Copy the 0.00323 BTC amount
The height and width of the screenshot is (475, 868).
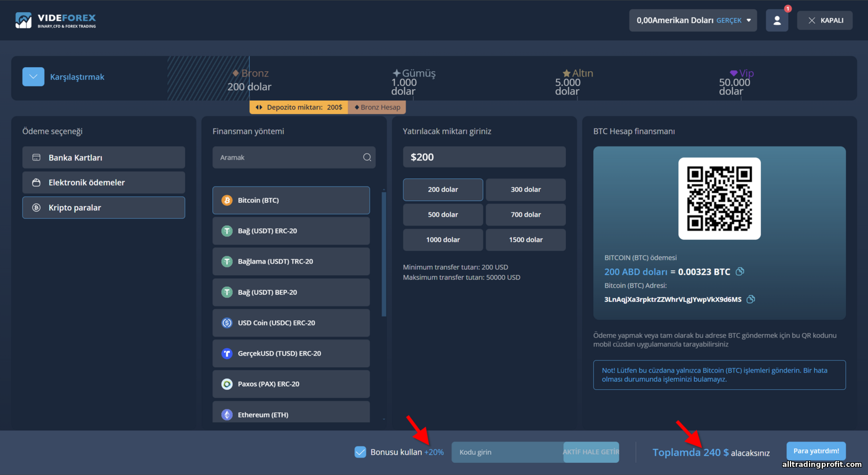(x=740, y=272)
